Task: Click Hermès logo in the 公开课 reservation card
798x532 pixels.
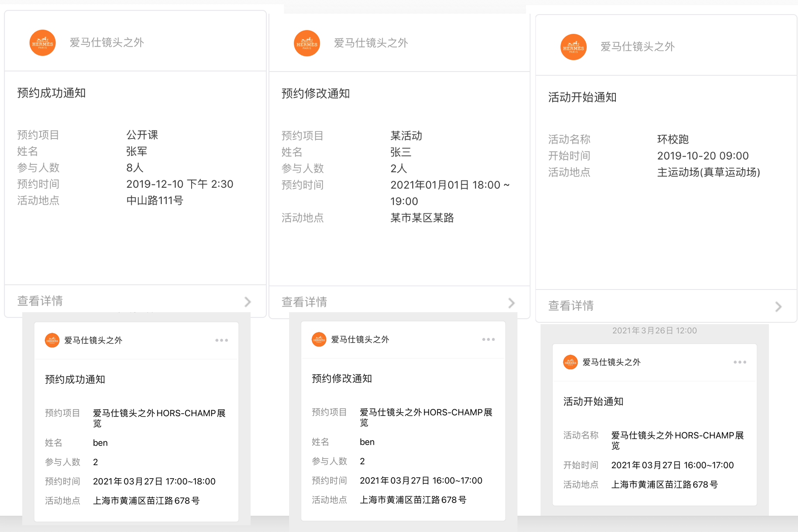Action: coord(42,43)
